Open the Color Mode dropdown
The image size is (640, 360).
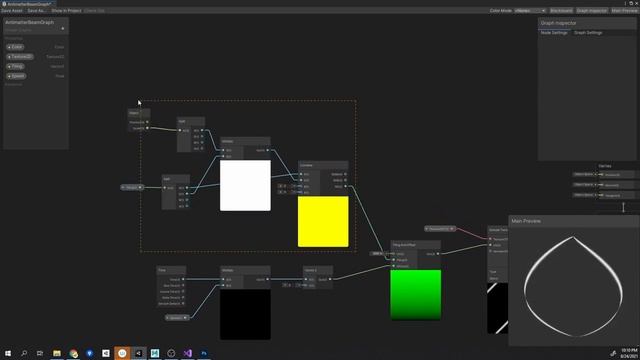[530, 11]
